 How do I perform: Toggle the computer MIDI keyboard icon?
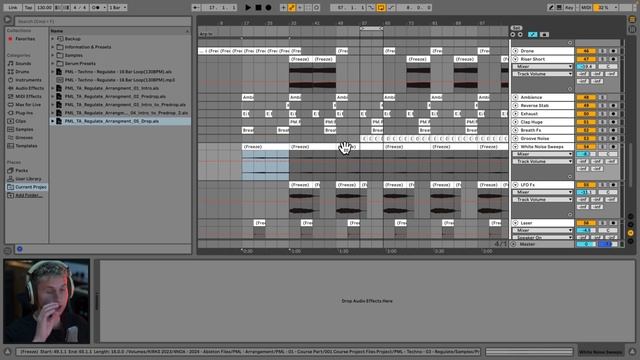pos(559,7)
